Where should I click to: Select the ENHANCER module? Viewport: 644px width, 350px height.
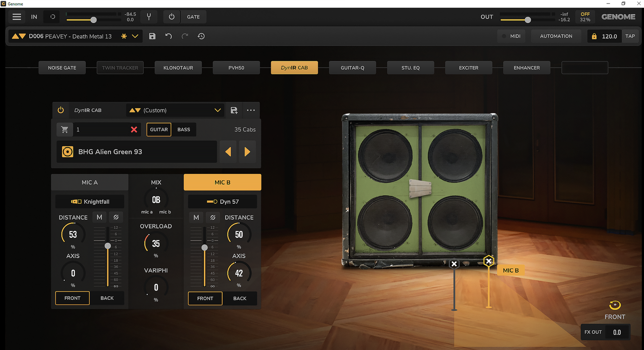click(x=527, y=68)
